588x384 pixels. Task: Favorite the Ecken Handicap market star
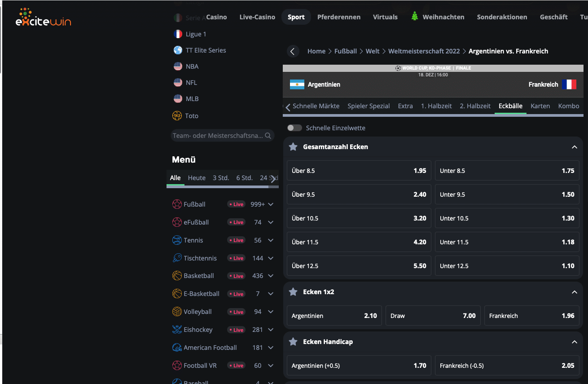click(293, 342)
